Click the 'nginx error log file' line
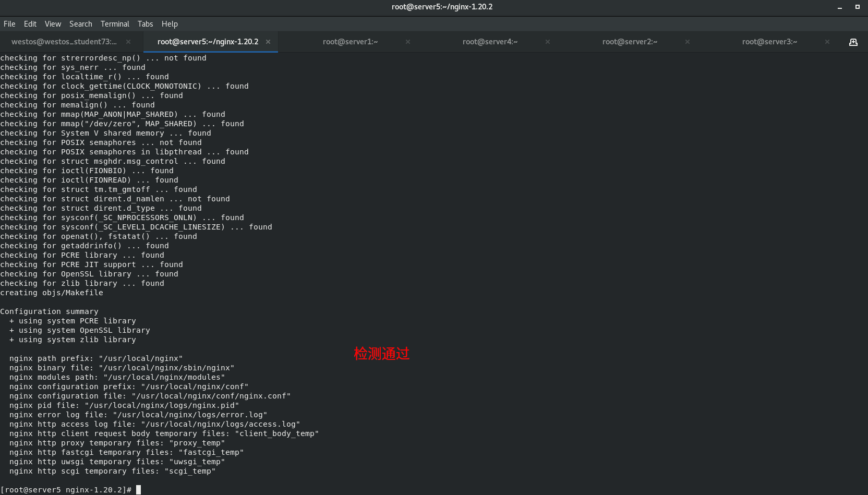Viewport: 868px width, 495px height. point(138,415)
